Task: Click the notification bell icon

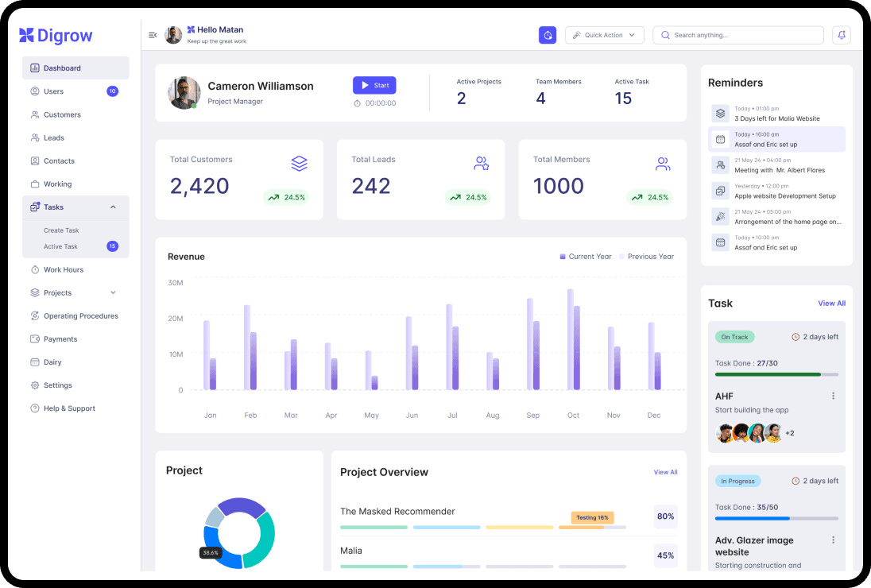Action: pos(841,35)
